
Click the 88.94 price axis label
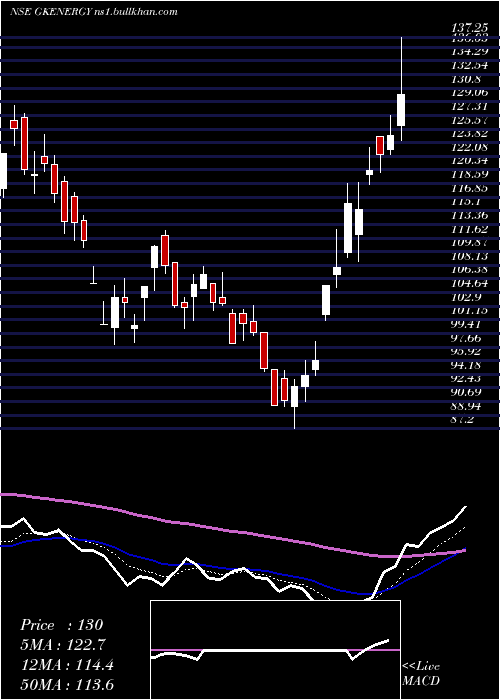467,406
